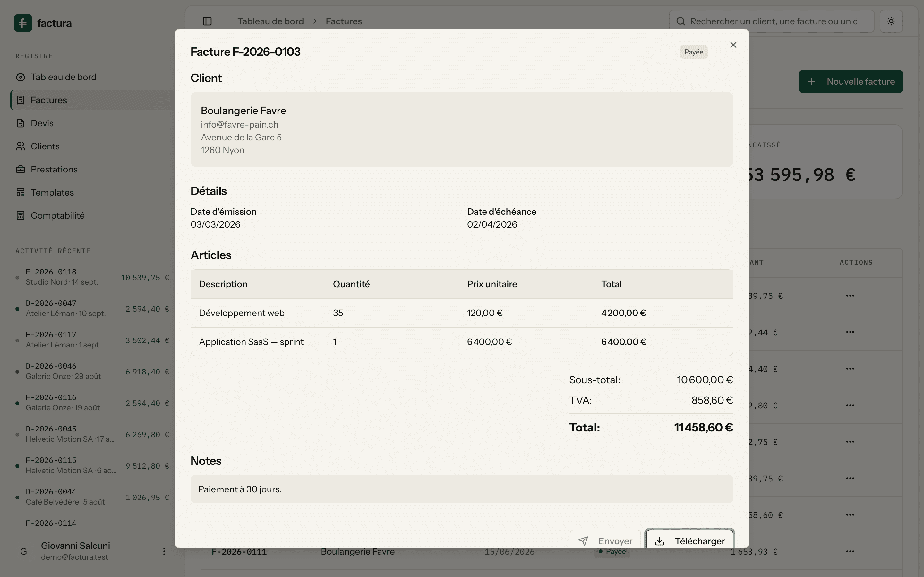Open first row actions ellipsis

(850, 296)
